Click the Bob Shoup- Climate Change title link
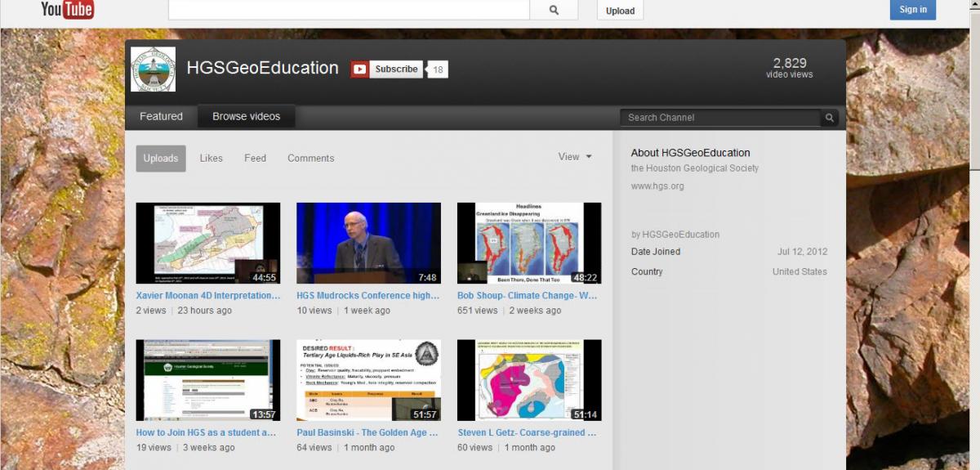 tap(528, 296)
